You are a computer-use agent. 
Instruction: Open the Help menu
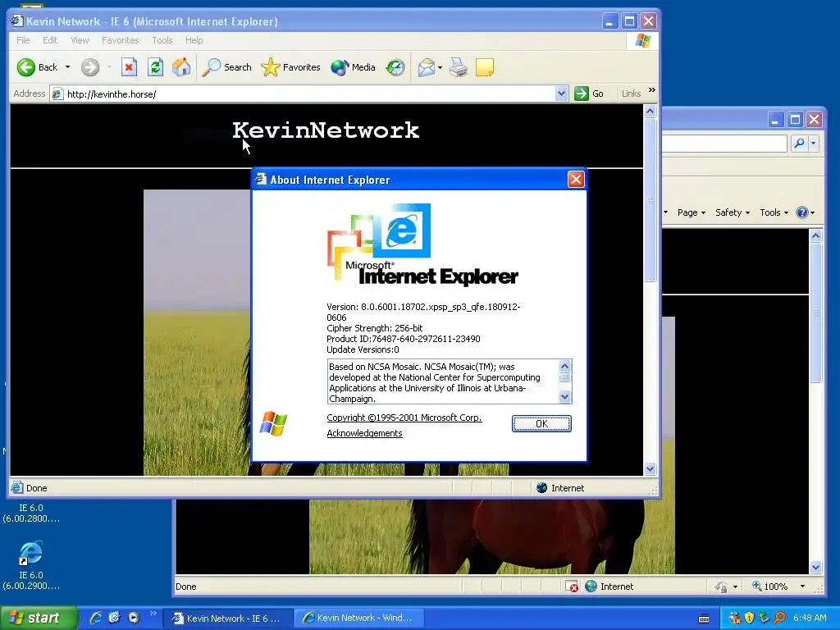194,40
